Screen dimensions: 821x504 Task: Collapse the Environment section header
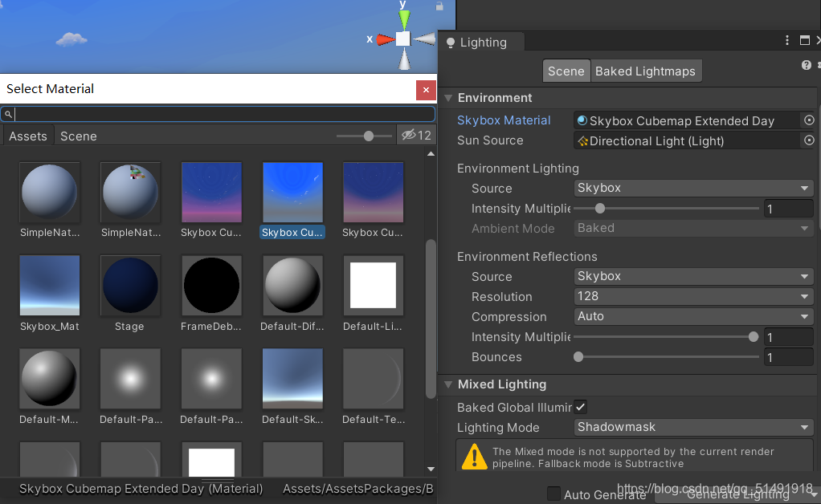click(x=449, y=97)
